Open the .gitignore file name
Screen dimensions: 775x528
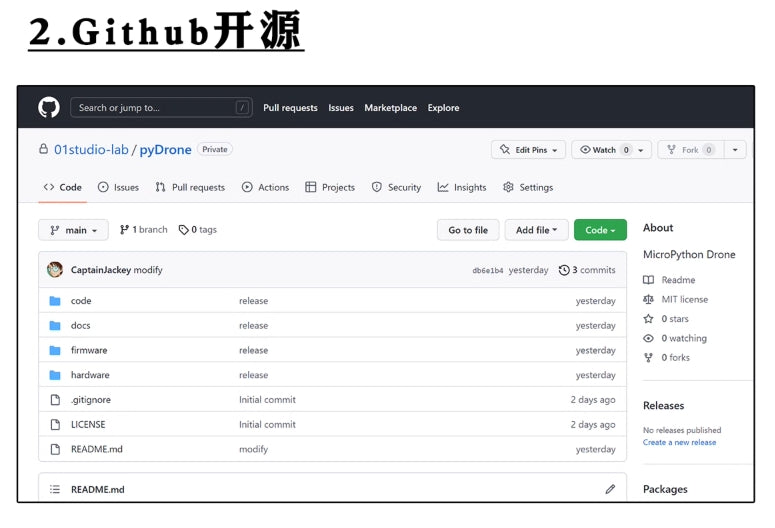pyautogui.click(x=90, y=399)
